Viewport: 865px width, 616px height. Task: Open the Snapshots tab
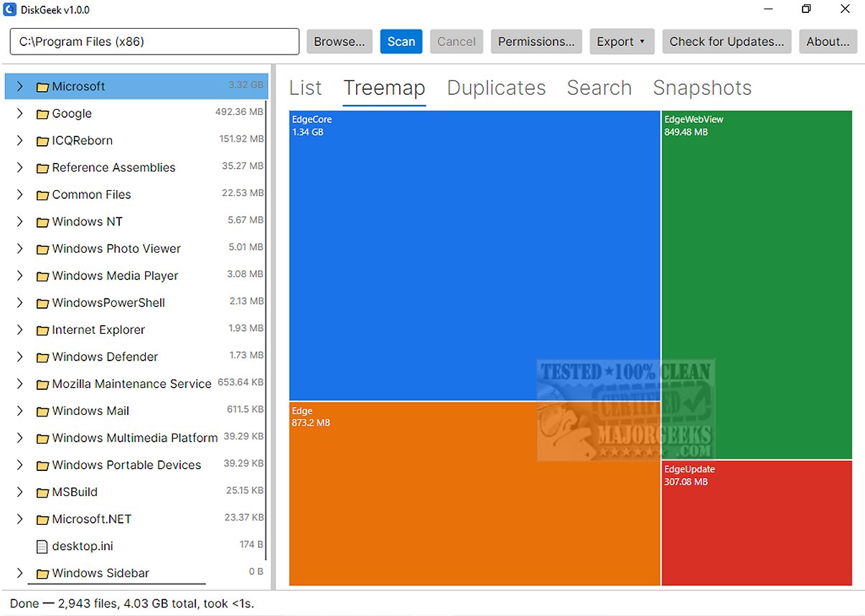pos(702,88)
